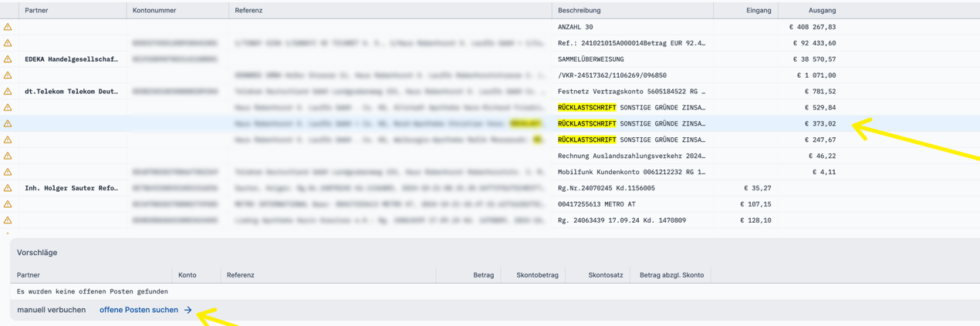This screenshot has height=326, width=980.
Task: Sort by the Eingang column header
Action: (758, 10)
